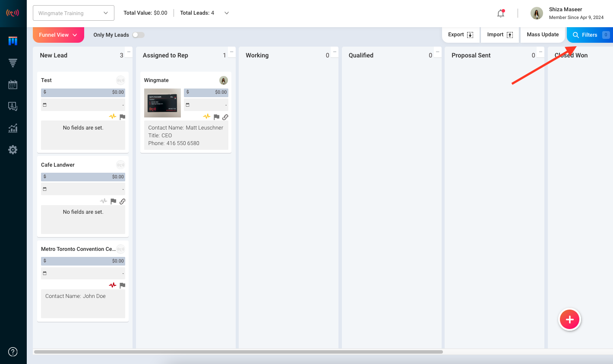Click 'Contact Name: Matt Leuschner' text
613x364 pixels.
pyautogui.click(x=186, y=128)
